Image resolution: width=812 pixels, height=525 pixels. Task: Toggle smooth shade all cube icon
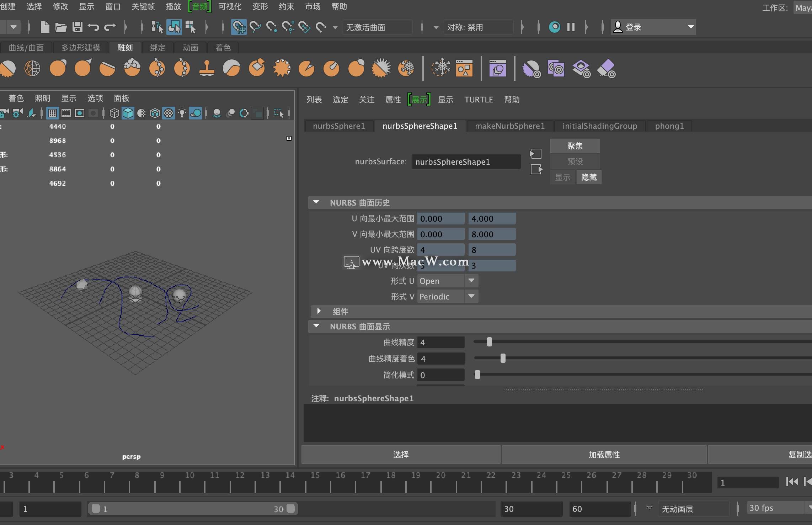pos(128,113)
